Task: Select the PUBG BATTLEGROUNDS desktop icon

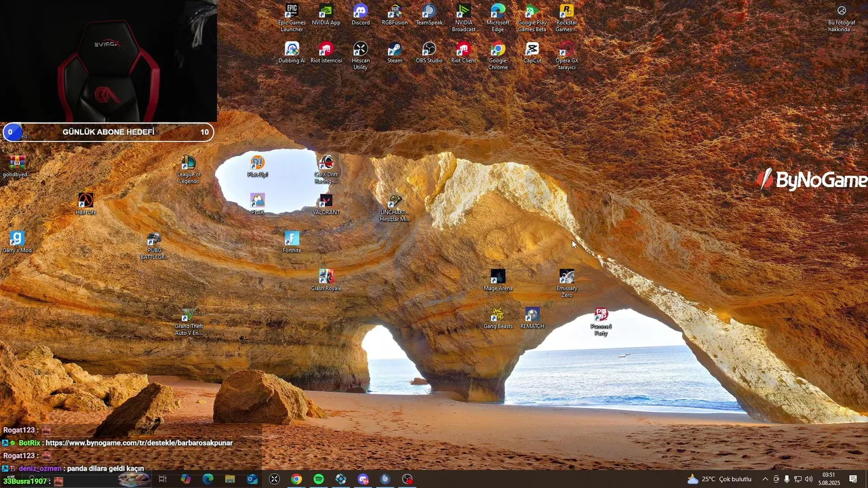Action: click(x=154, y=245)
